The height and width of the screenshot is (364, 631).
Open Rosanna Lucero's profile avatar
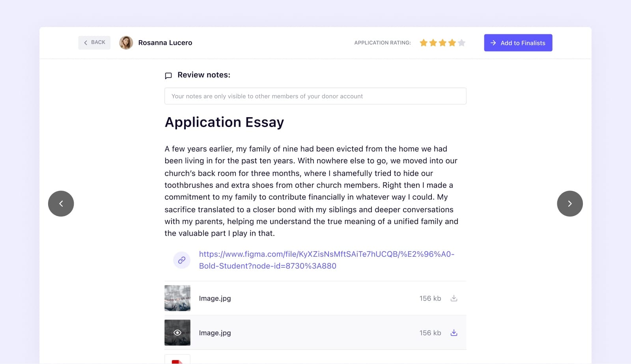126,43
